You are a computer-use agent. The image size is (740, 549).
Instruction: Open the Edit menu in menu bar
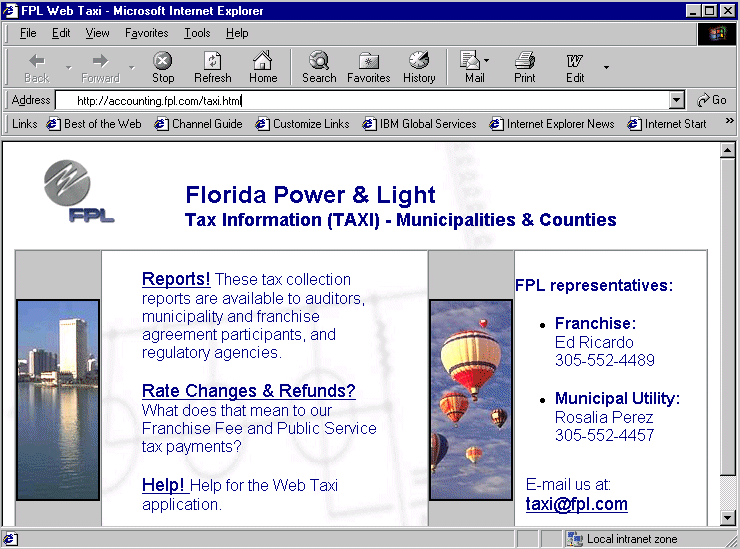(x=61, y=33)
